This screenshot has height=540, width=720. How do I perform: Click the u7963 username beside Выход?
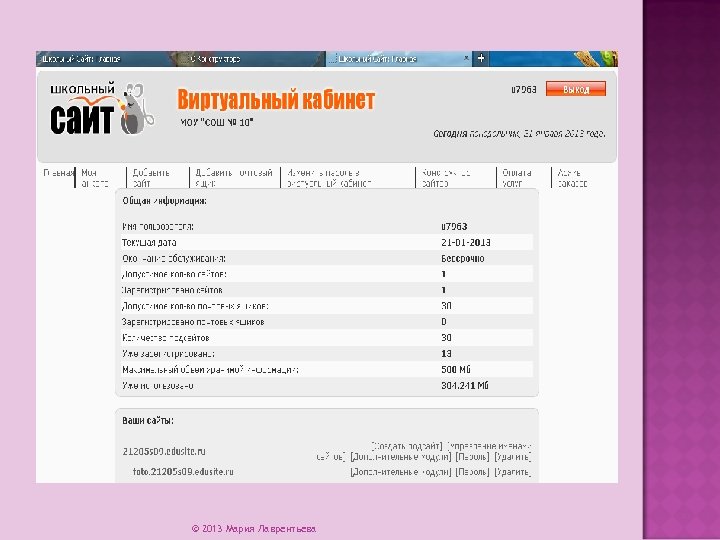coord(524,89)
